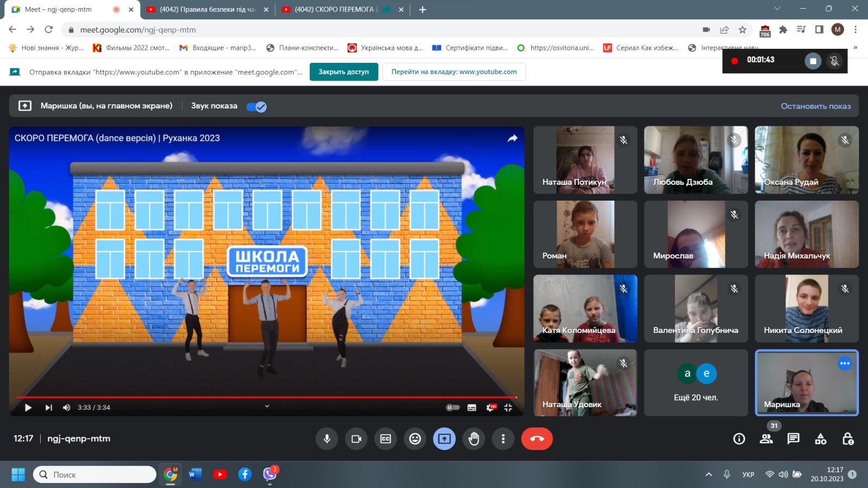Select Надія Михальчук video tile

807,234
